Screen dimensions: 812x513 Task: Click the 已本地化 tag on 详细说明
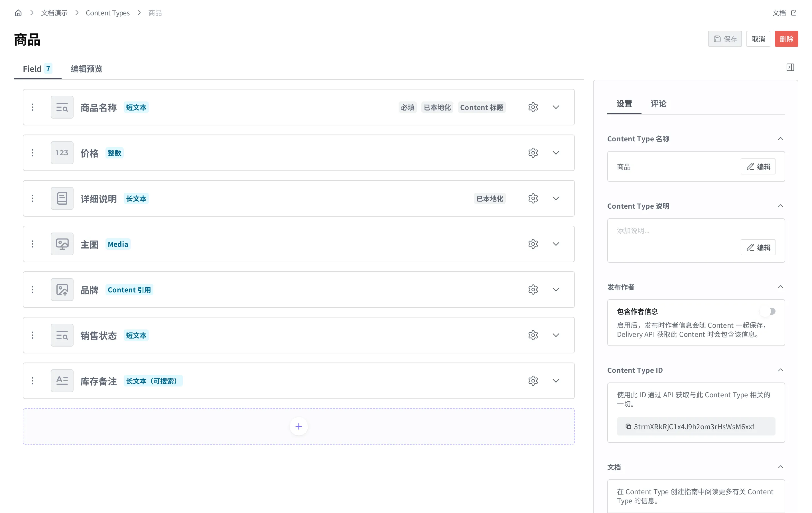click(490, 199)
